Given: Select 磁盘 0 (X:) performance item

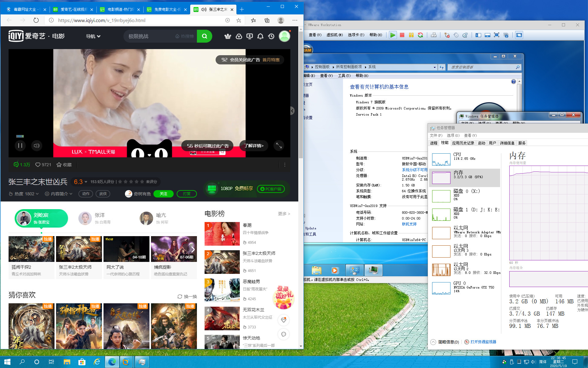Looking at the screenshot, I should click(465, 196).
